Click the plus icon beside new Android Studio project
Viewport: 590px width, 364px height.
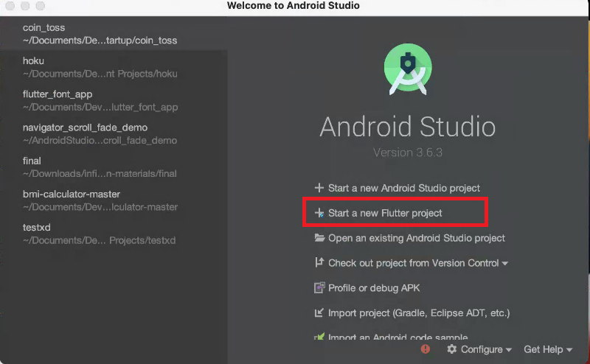tap(319, 188)
